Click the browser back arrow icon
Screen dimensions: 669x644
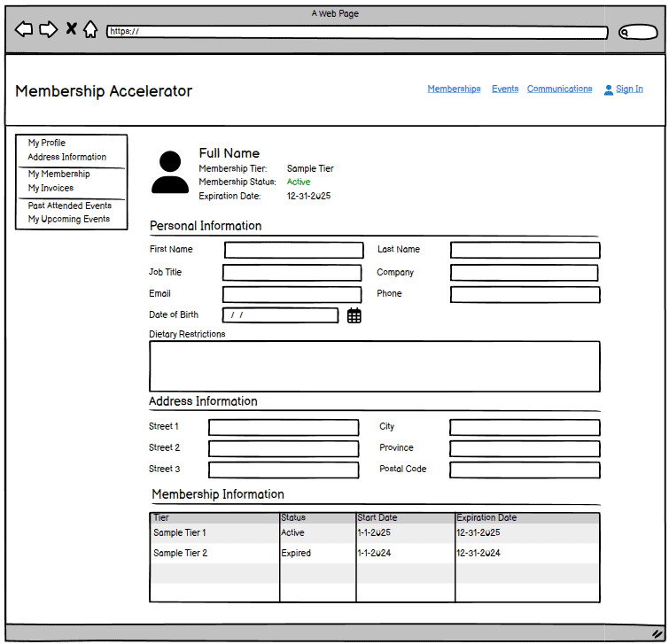pos(24,29)
